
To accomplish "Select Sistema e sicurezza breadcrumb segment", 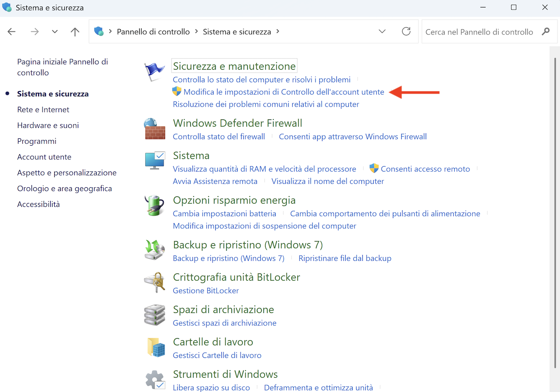I will tap(237, 31).
